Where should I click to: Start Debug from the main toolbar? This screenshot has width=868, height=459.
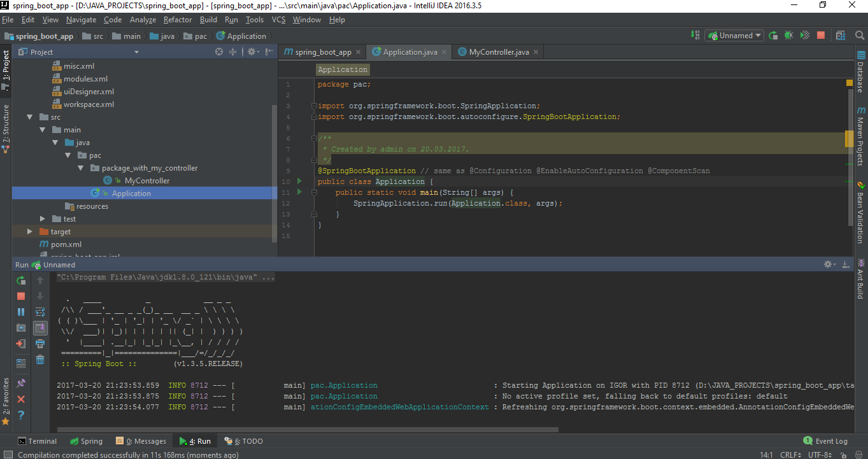coord(788,35)
